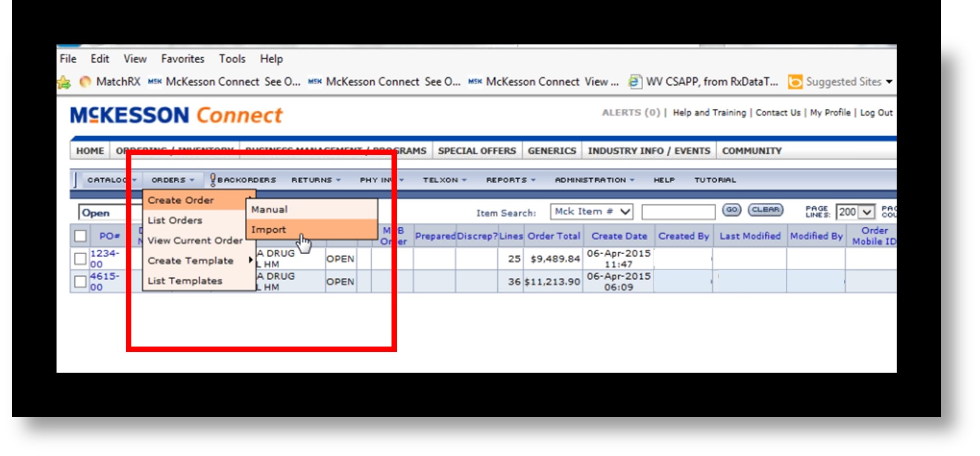Select Create Order in Orders menu

coord(199,200)
